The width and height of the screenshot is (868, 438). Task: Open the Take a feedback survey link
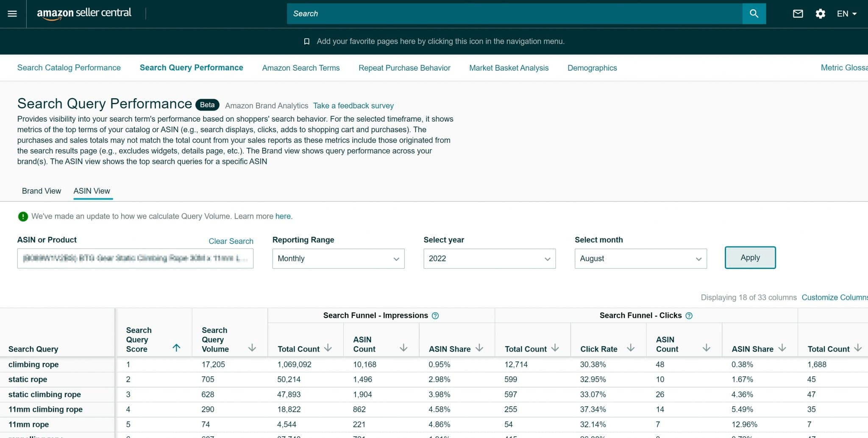(353, 105)
